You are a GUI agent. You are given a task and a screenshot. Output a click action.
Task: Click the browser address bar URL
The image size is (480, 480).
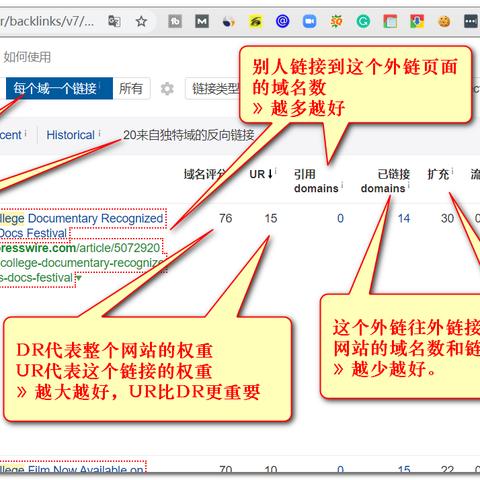[47, 22]
